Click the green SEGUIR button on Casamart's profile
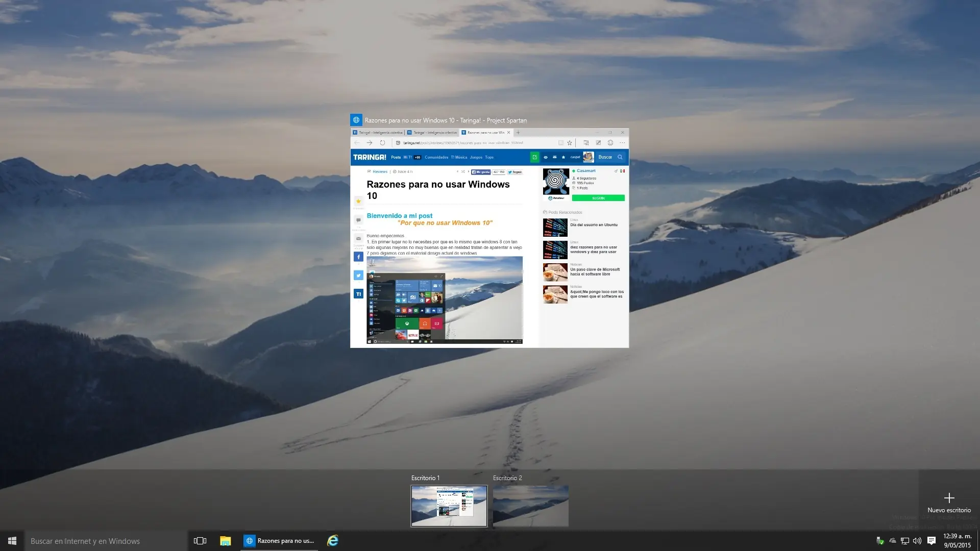Screen dimensions: 980x551 [x=598, y=197]
